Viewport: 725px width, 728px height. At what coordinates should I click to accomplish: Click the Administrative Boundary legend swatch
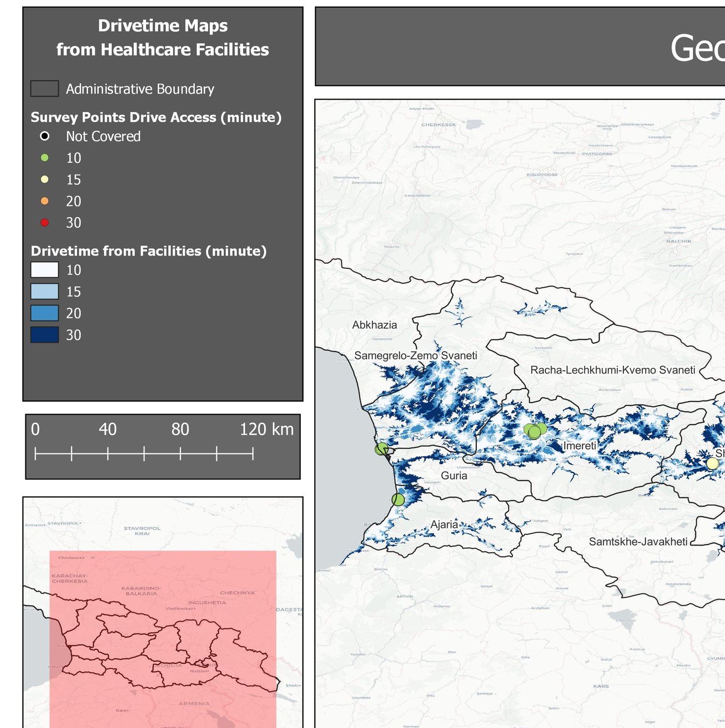(45, 89)
